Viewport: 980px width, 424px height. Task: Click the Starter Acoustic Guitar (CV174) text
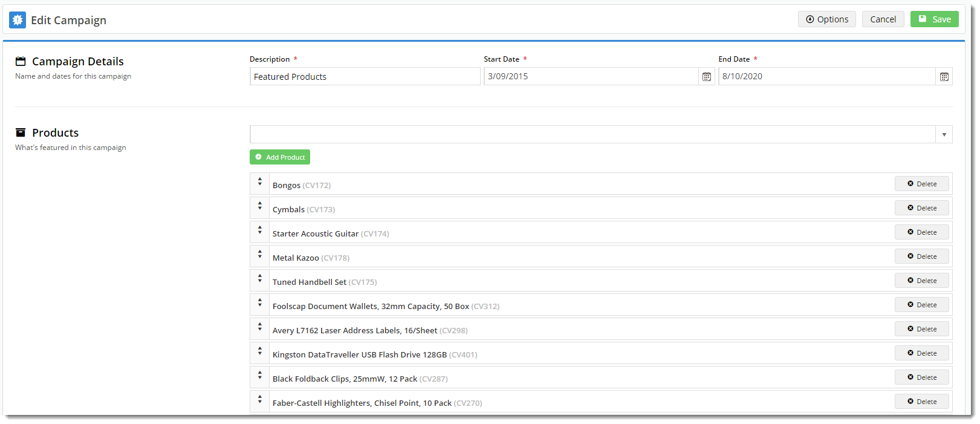[331, 233]
